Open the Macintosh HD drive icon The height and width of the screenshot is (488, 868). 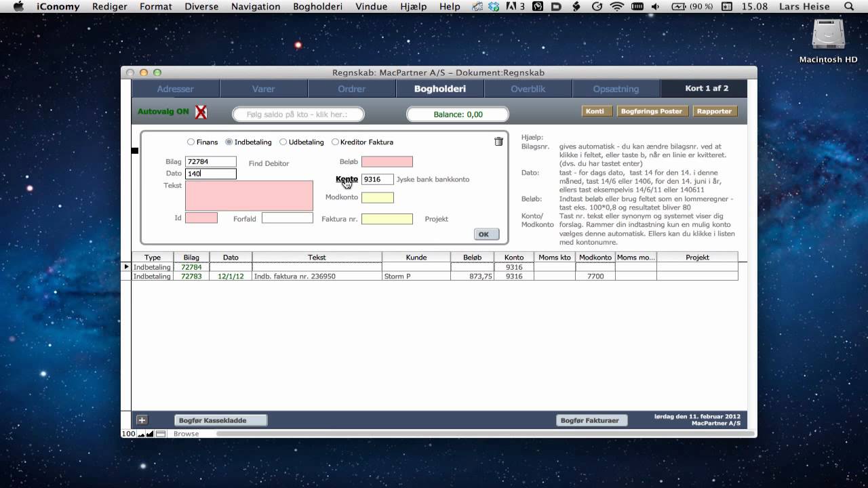(x=828, y=35)
